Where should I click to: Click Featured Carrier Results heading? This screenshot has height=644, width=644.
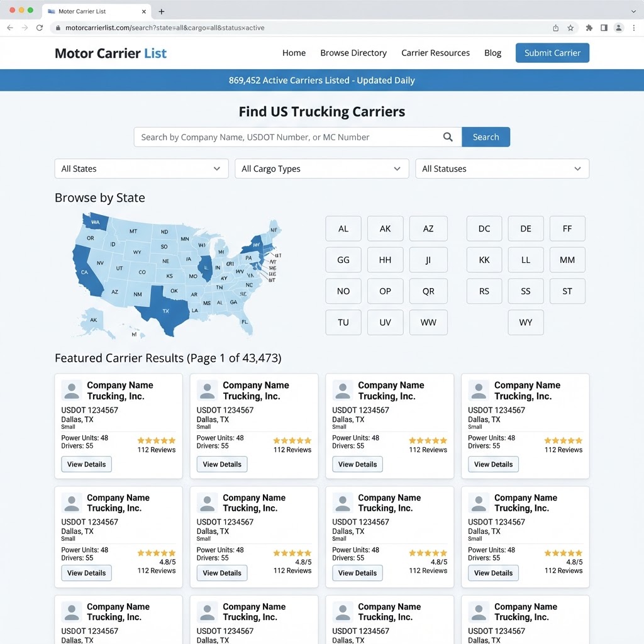tap(168, 358)
